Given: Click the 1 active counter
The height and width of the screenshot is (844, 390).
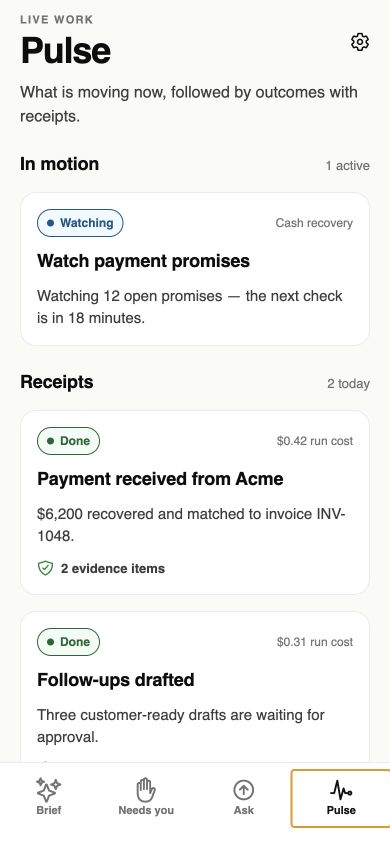Looking at the screenshot, I should pos(347,166).
